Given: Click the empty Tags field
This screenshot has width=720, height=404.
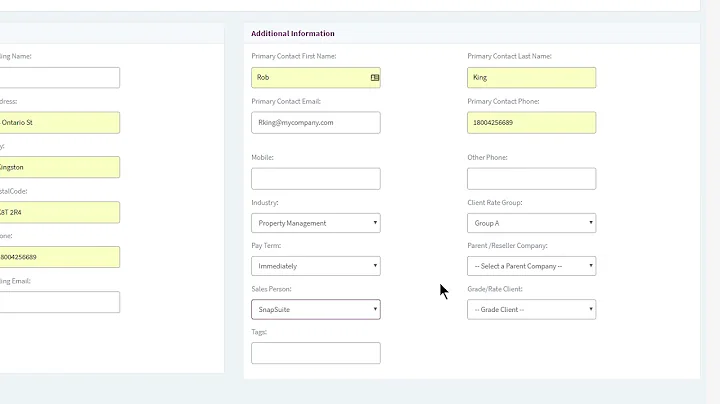Looking at the screenshot, I should point(315,353).
